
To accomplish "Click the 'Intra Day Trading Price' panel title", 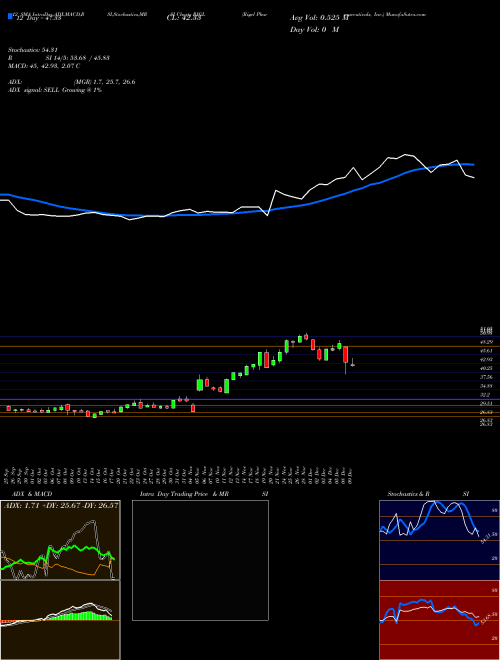I will coord(174,494).
